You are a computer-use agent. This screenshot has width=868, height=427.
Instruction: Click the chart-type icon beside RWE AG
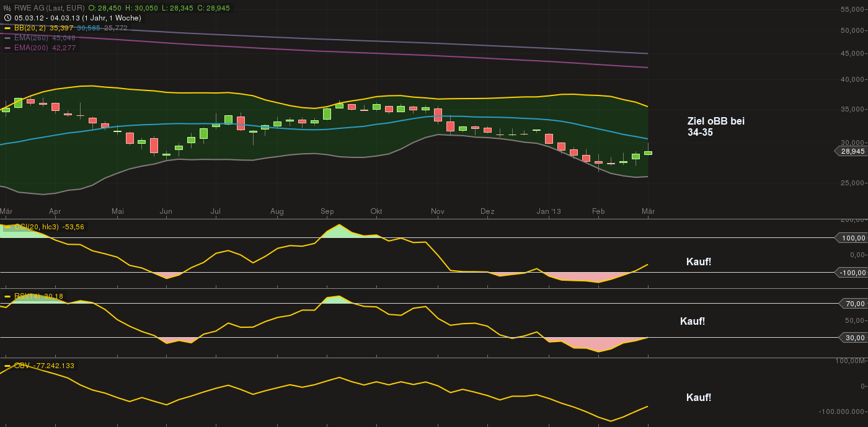(7, 8)
